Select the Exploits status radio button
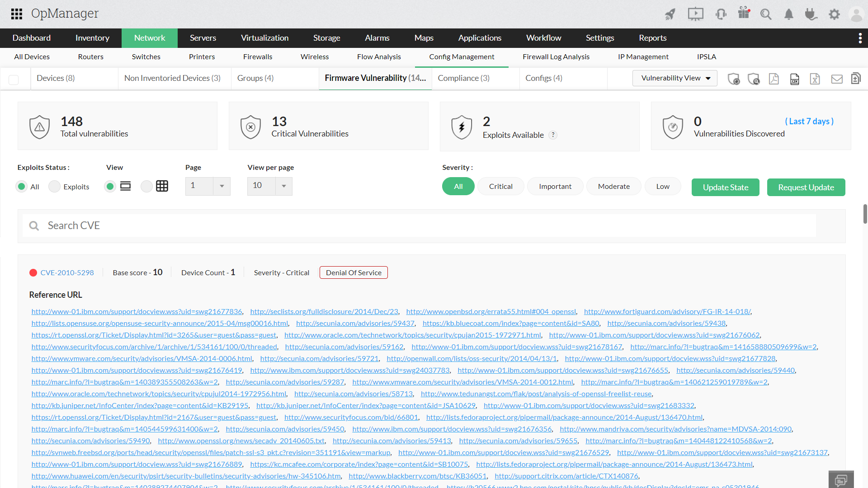 tap(54, 186)
